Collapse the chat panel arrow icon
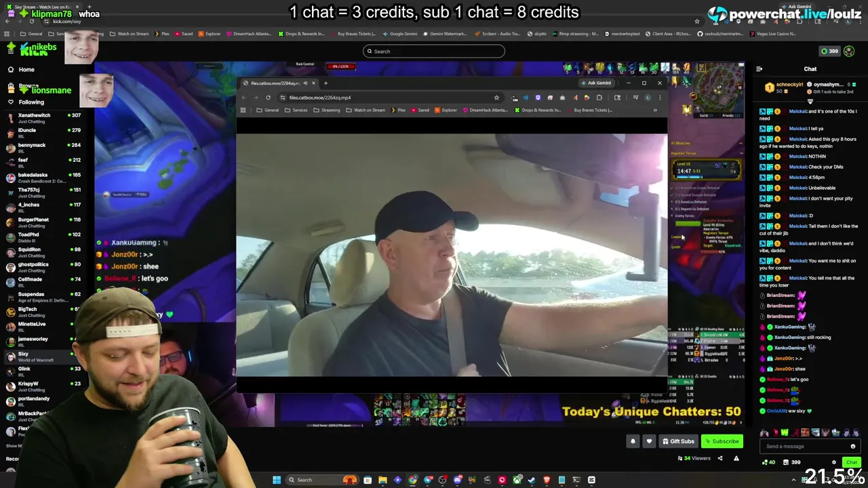Viewport: 868px width, 488px height. (x=759, y=68)
